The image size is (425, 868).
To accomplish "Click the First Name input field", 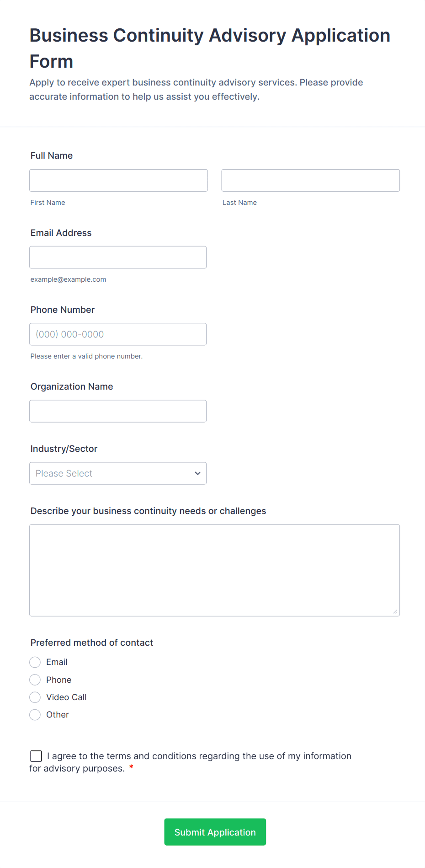I will [118, 181].
